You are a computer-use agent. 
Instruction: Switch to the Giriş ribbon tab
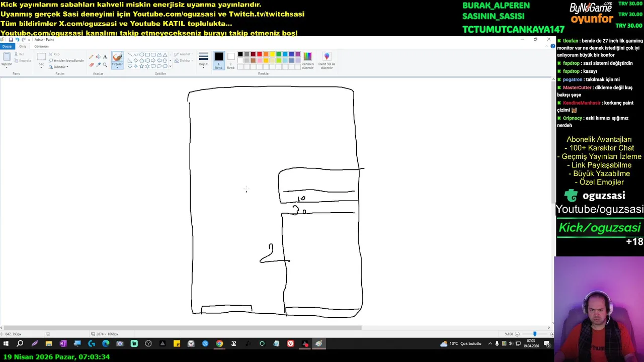[23, 46]
